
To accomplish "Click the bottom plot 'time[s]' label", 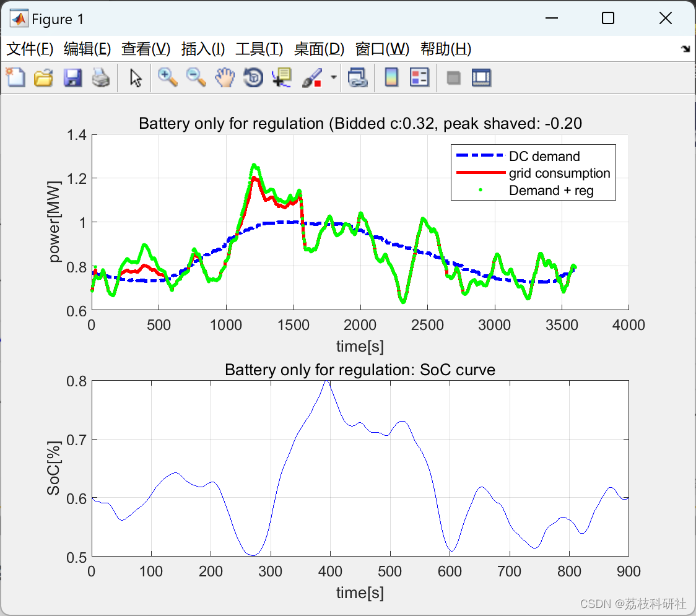I will 360,592.
